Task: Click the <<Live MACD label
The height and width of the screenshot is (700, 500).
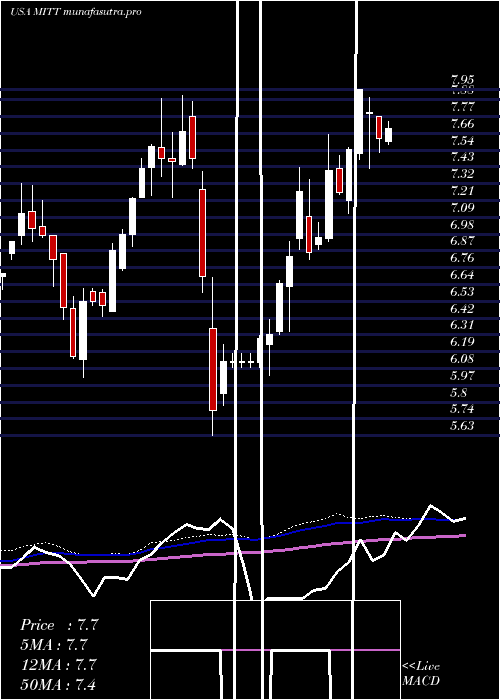Action: click(x=421, y=673)
